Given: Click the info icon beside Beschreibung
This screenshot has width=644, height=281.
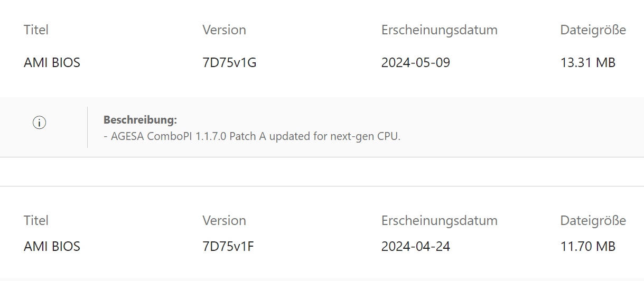Looking at the screenshot, I should tap(40, 123).
